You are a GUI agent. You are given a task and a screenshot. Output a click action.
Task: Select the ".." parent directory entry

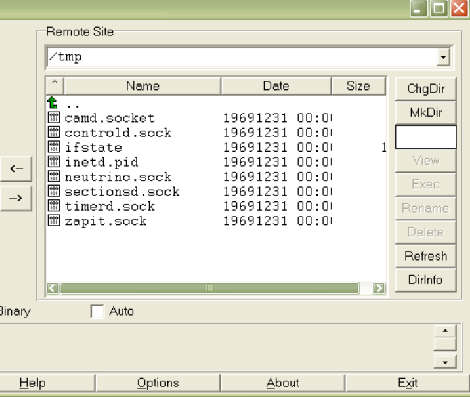[73, 106]
